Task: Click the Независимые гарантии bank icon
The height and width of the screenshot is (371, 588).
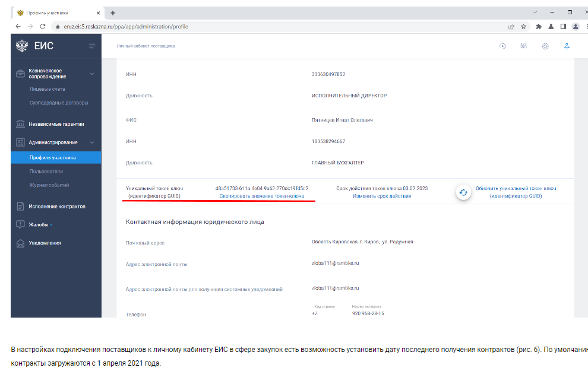Action: coord(21,123)
